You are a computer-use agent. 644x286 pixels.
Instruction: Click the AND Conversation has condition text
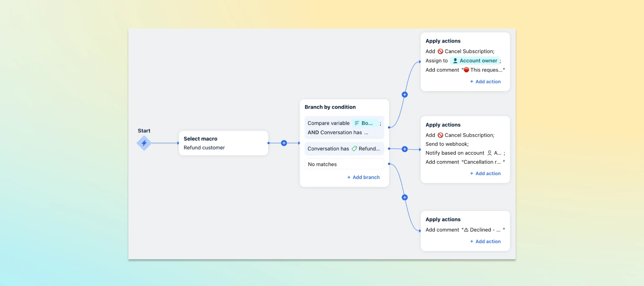338,133
